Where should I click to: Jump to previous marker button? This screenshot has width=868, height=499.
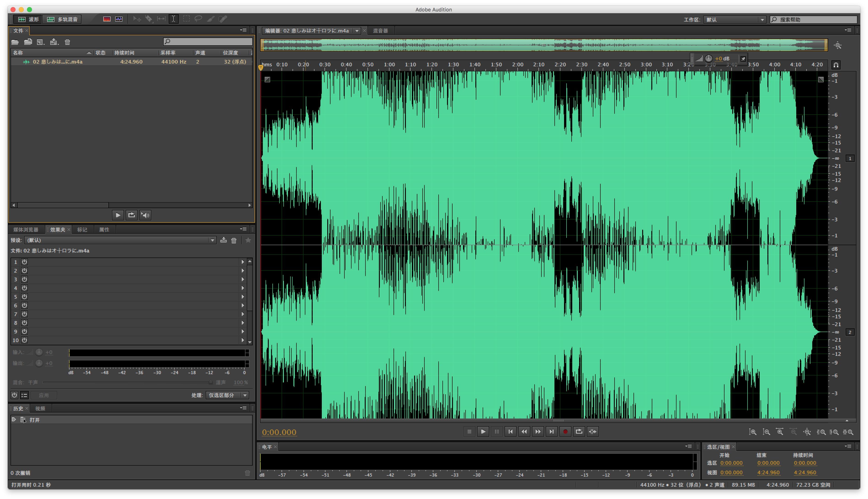click(x=510, y=432)
